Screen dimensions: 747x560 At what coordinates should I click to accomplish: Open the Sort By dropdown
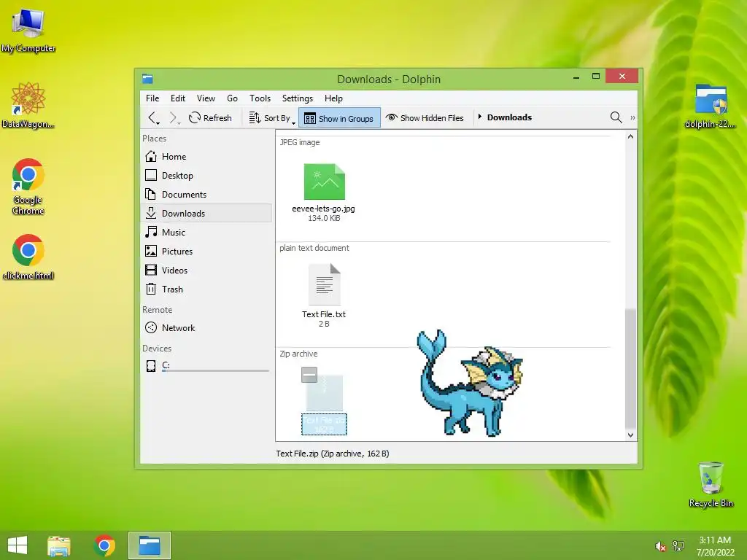coord(272,117)
